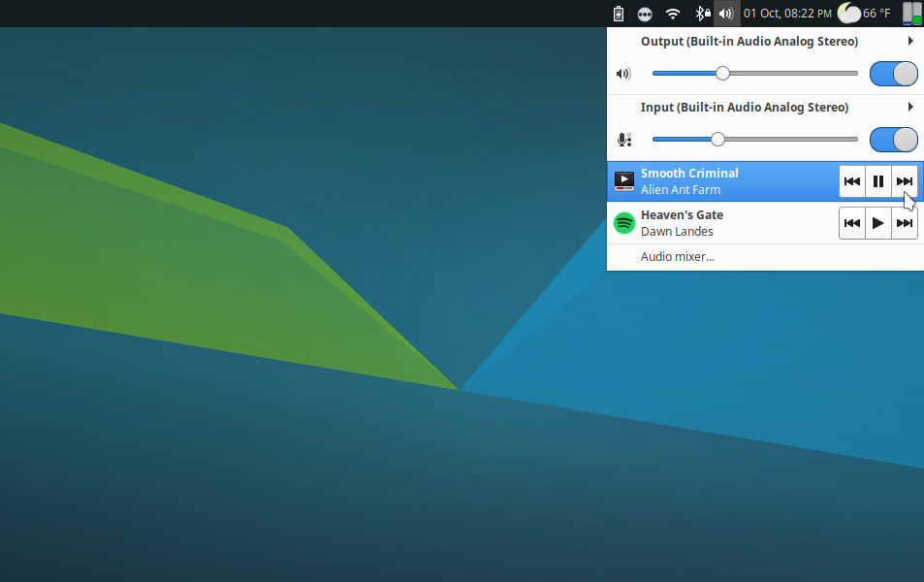Click the media player icon beside Smooth Criminal
Image resolution: width=924 pixels, height=582 pixels.
(624, 180)
